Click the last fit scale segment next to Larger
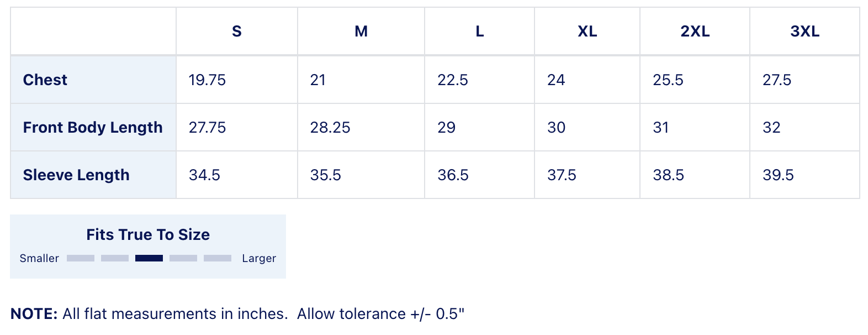This screenshot has width=868, height=335. point(218,258)
